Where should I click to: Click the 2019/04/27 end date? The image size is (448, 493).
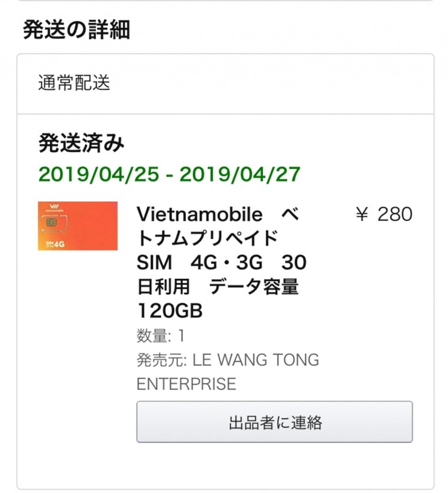[239, 174]
